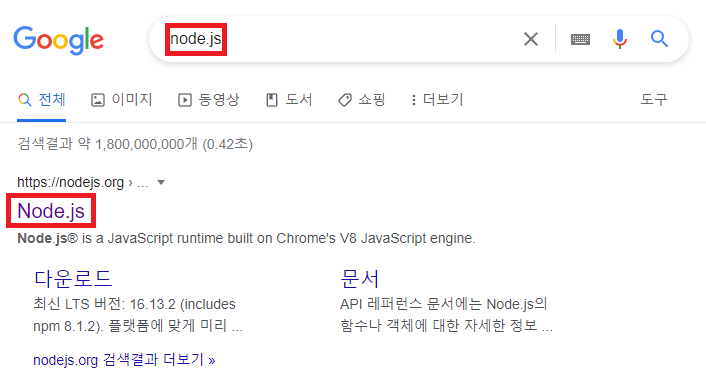Open the 문서 sitelink
This screenshot has width=706, height=392.
pos(360,279)
